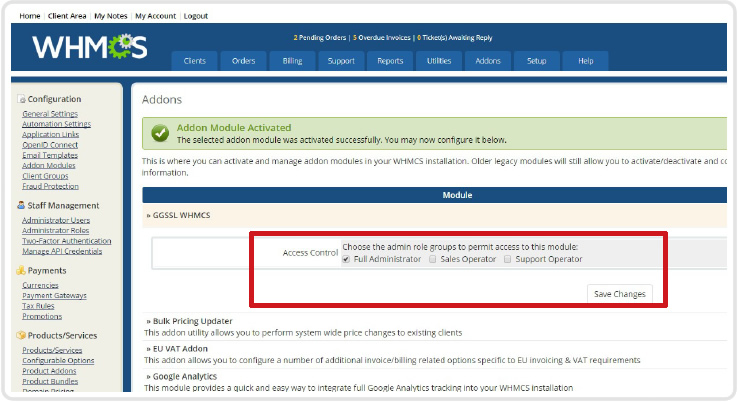Screen dimensions: 738x402
Task: Open Fraud Protection in sidebar
Action: click(x=50, y=186)
